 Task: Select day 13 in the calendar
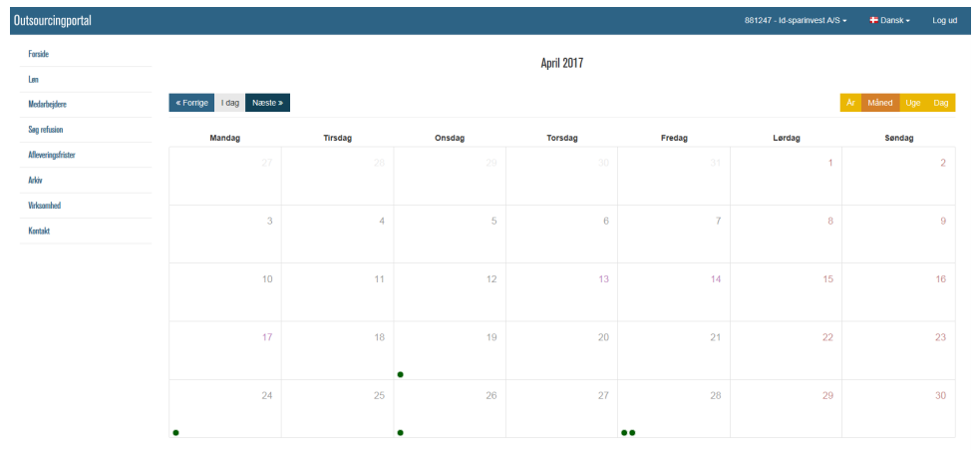pos(604,279)
